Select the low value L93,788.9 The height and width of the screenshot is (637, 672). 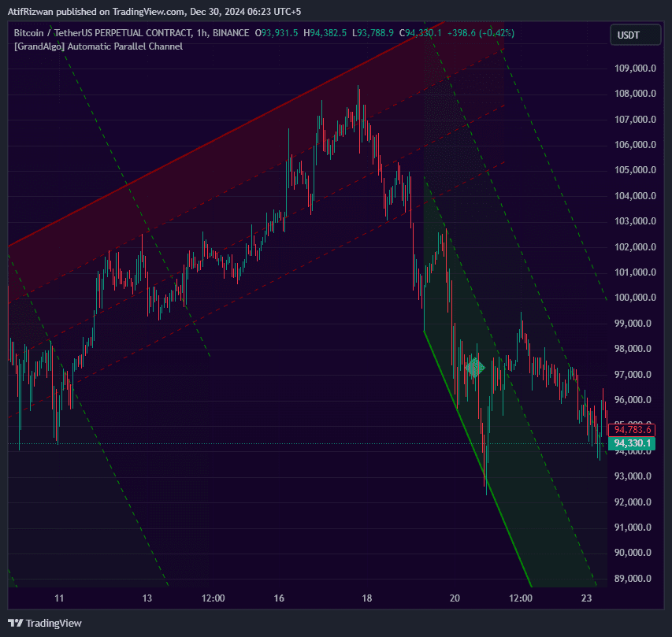375,33
